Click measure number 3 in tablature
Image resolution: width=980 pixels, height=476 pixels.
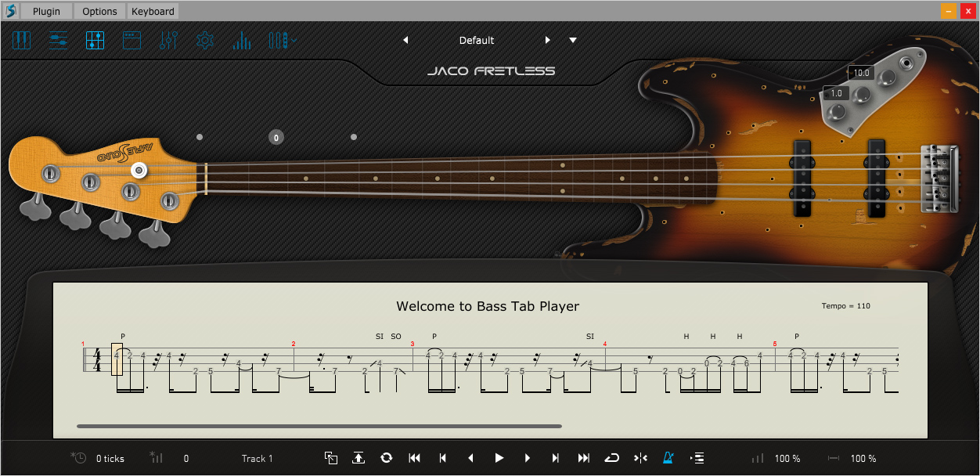(x=413, y=344)
